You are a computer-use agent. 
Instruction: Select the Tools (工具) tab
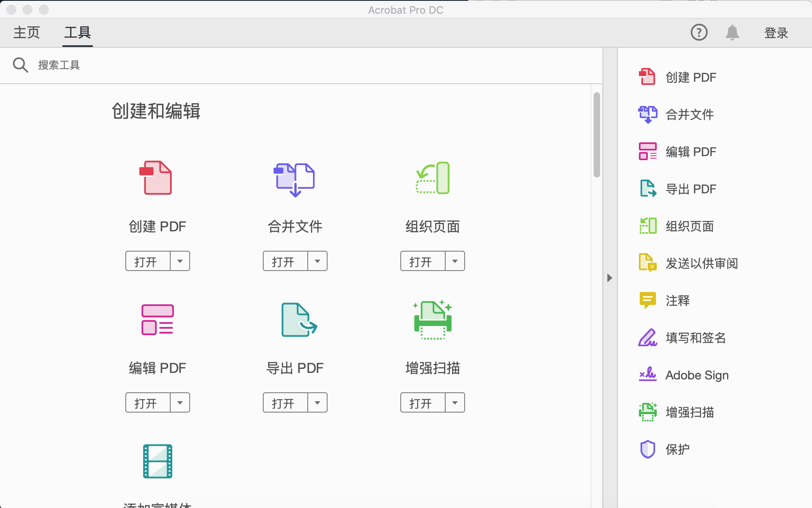pyautogui.click(x=78, y=32)
